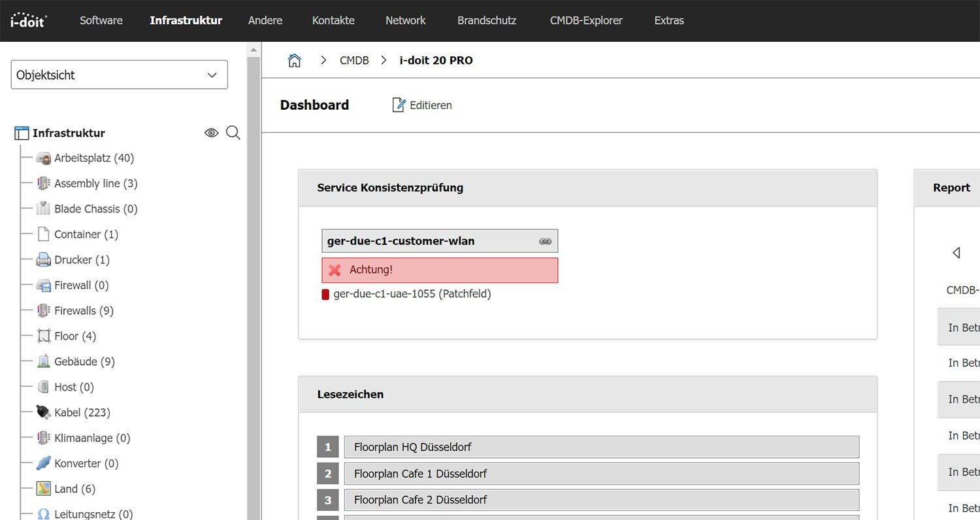Select the Klimaanlage icon
The image size is (980, 520).
pyautogui.click(x=44, y=438)
